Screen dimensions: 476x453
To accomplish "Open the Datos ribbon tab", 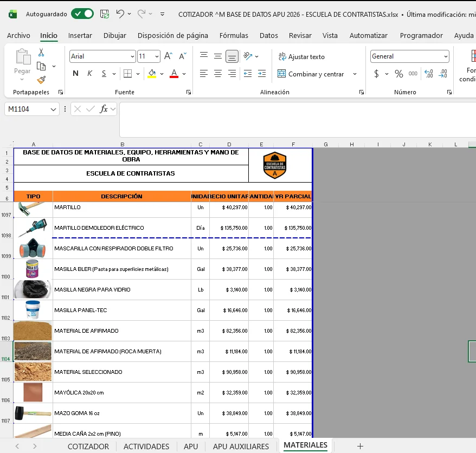I will (269, 36).
